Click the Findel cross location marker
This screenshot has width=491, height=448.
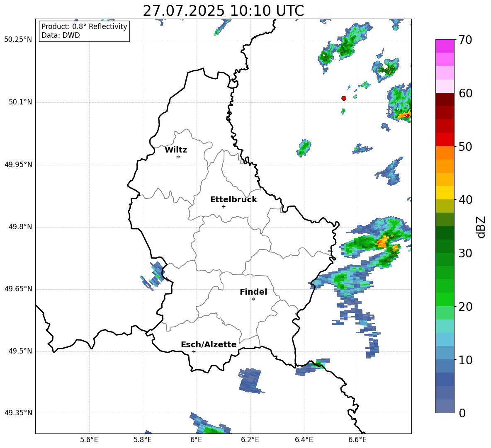coord(253,299)
